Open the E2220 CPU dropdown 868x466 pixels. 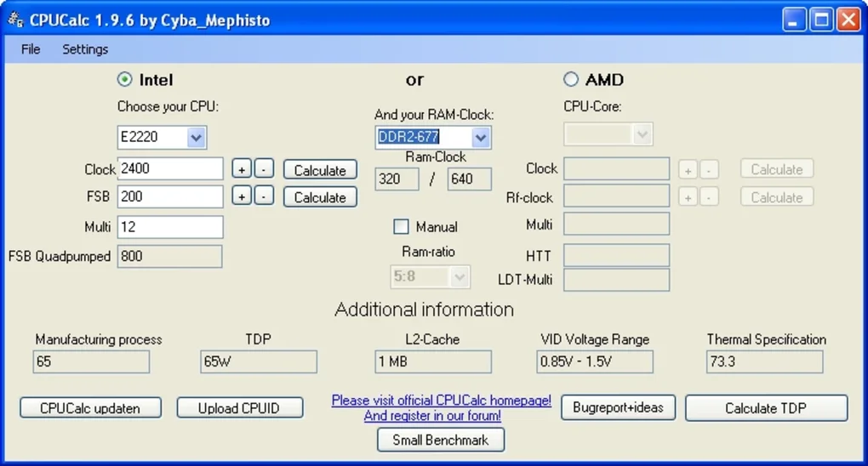[196, 137]
